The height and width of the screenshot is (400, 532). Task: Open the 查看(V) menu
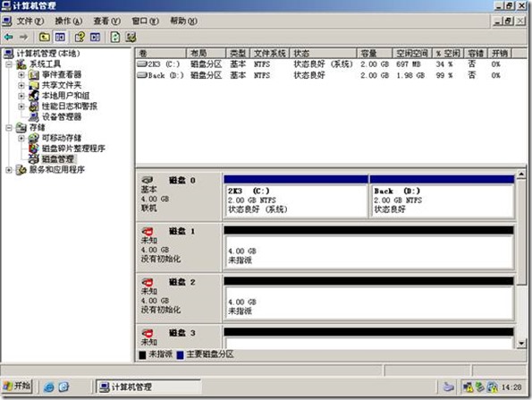(x=107, y=21)
